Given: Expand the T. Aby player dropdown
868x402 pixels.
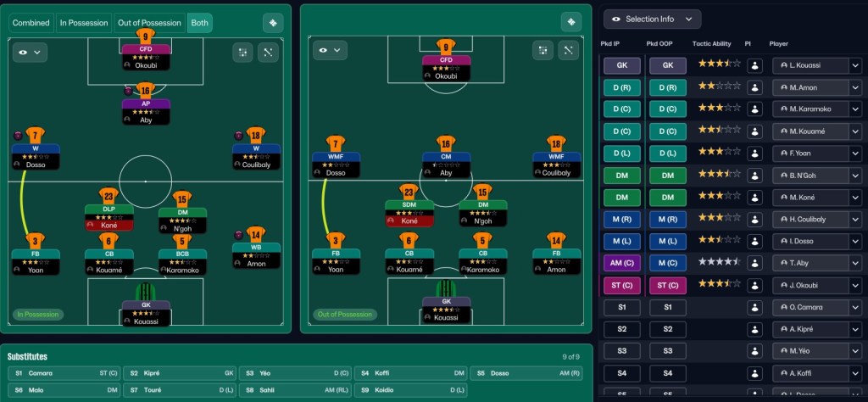Looking at the screenshot, I should [854, 263].
